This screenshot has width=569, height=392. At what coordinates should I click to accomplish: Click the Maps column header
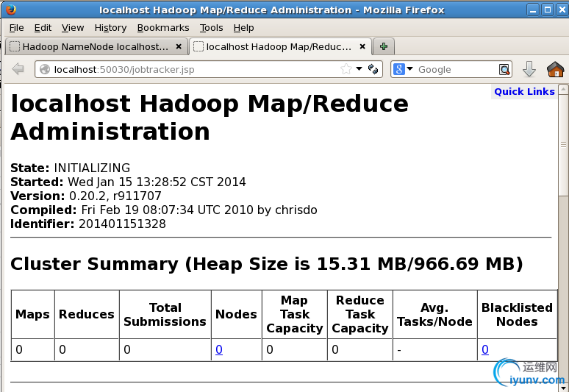pos(32,314)
